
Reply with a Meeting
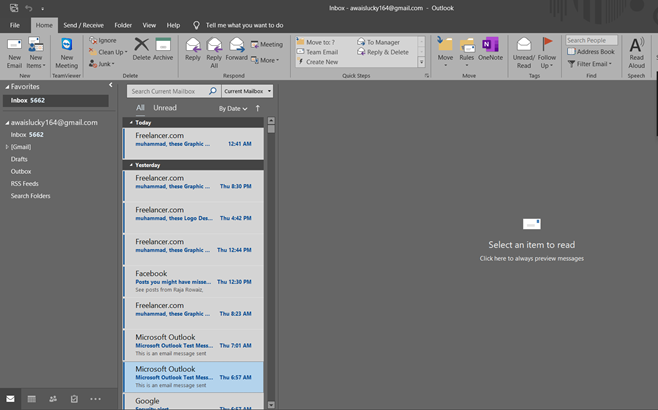[x=267, y=44]
